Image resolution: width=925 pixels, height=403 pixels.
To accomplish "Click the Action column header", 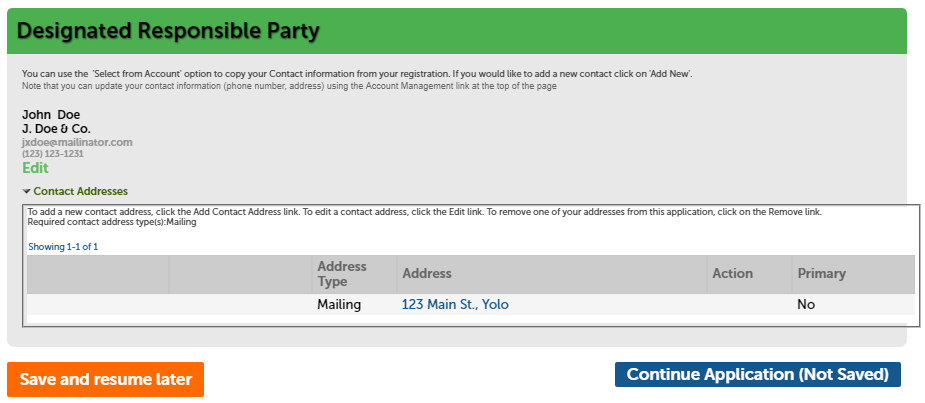I will (732, 274).
